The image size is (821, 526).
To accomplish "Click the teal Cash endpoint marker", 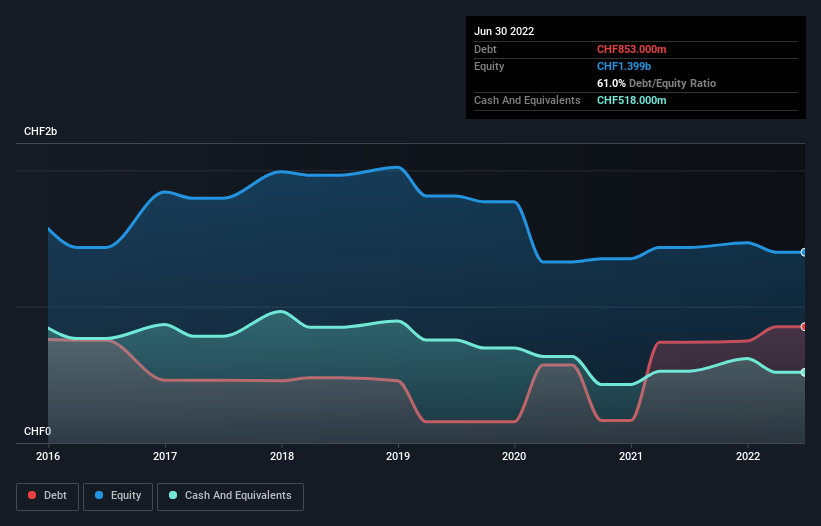I will pos(804,372).
